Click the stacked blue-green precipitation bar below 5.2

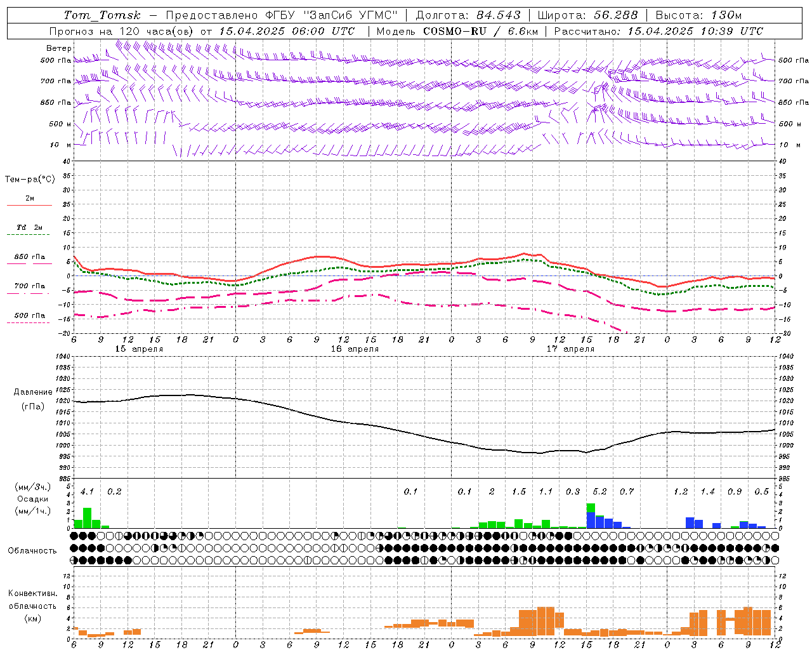(x=591, y=515)
